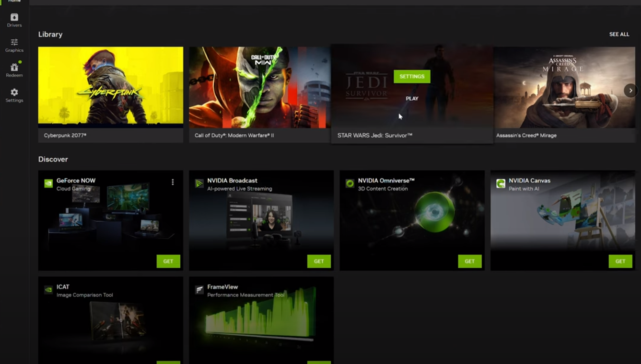Screen dimensions: 641x364
Task: Click the "3D Content Creation" subtitle
Action: pos(383,189)
